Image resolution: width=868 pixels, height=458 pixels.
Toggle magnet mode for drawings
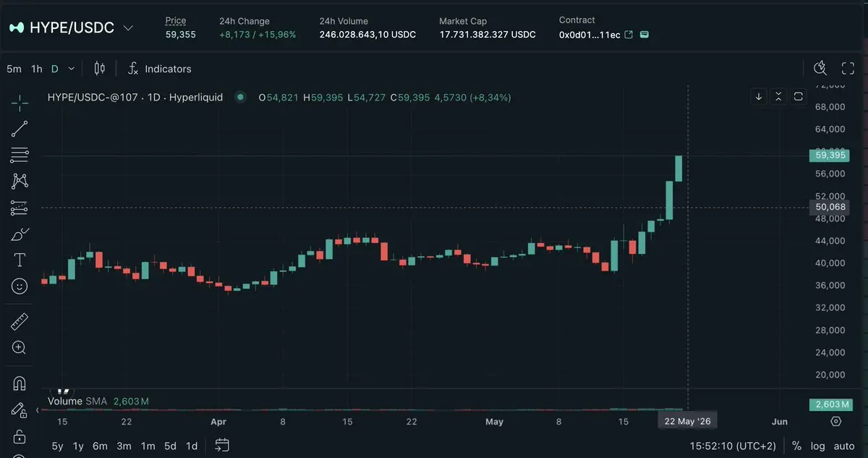click(x=20, y=383)
